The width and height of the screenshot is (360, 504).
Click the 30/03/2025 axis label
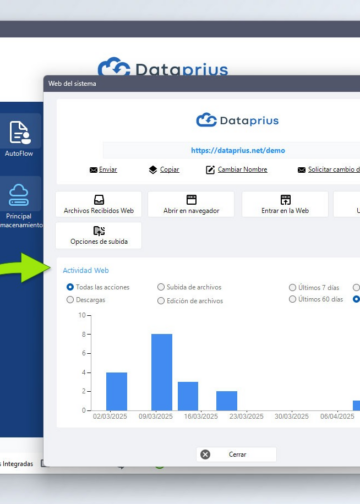coord(292,416)
